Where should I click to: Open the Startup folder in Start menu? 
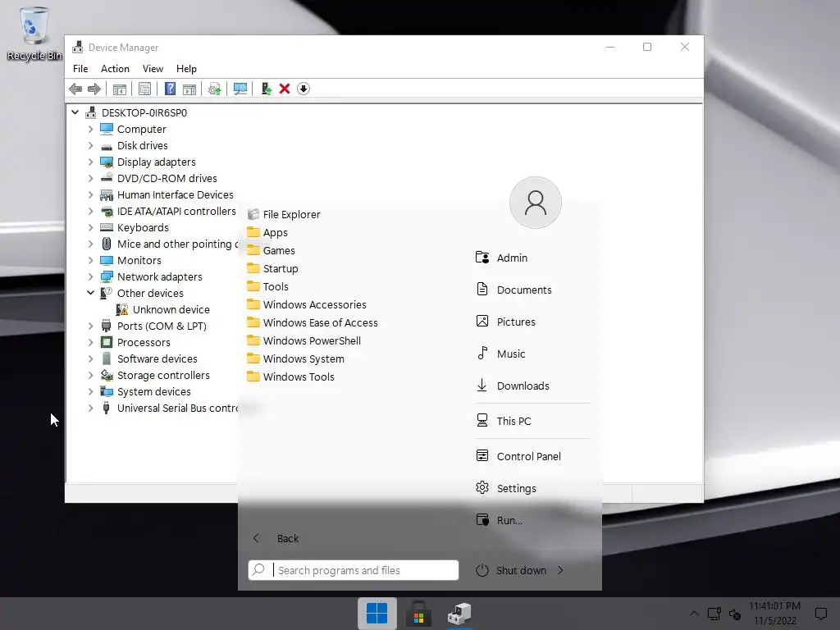[x=272, y=269]
